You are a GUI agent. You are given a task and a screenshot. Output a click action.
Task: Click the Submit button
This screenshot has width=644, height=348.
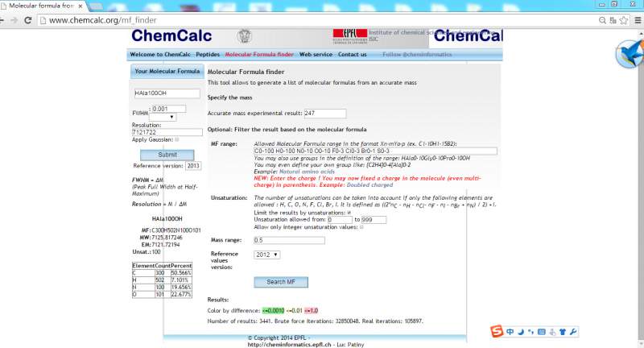(x=167, y=155)
